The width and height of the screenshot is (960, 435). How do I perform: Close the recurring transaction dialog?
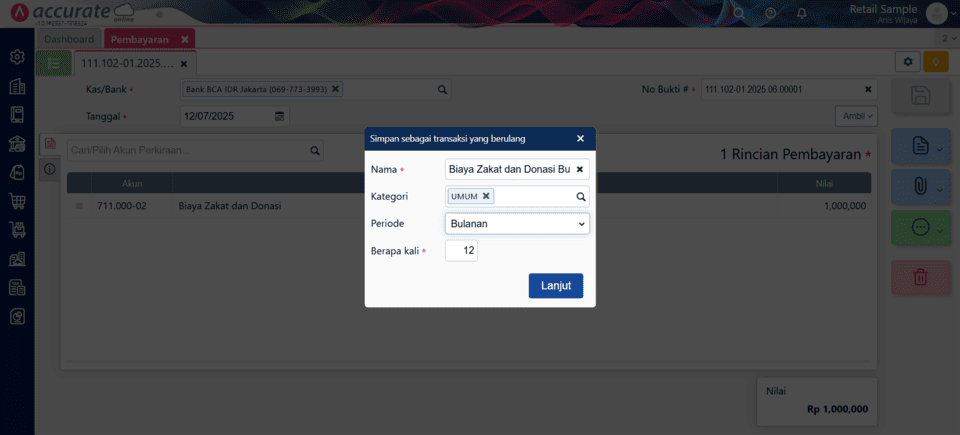click(580, 138)
